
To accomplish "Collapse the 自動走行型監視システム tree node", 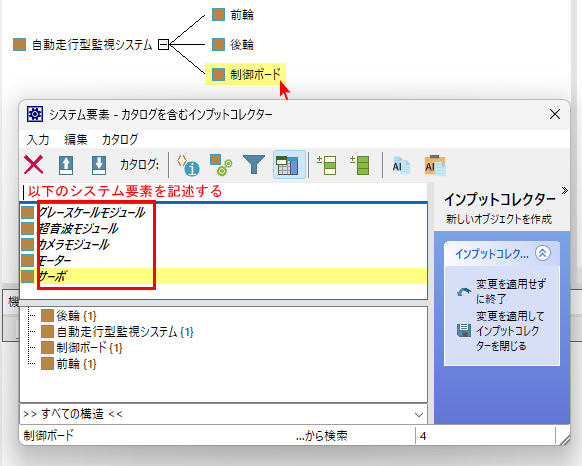I will 163,45.
